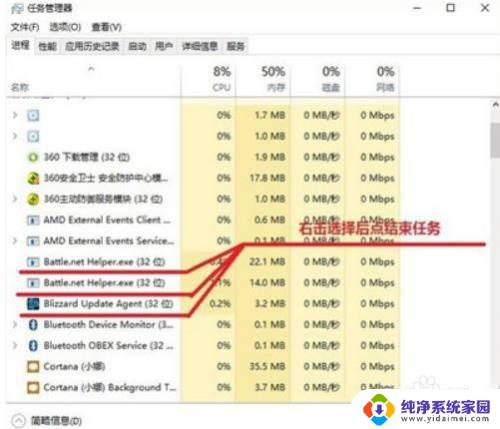
Task: Click the 360主动防御服务模块 icon
Action: [x=33, y=199]
